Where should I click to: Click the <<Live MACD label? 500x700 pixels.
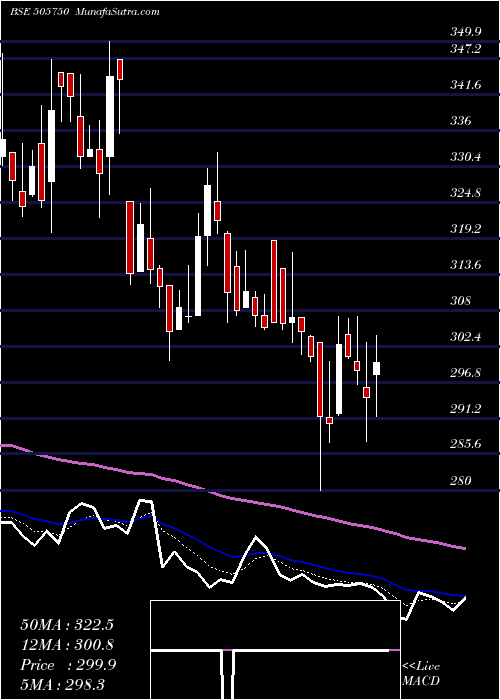[x=421, y=674]
